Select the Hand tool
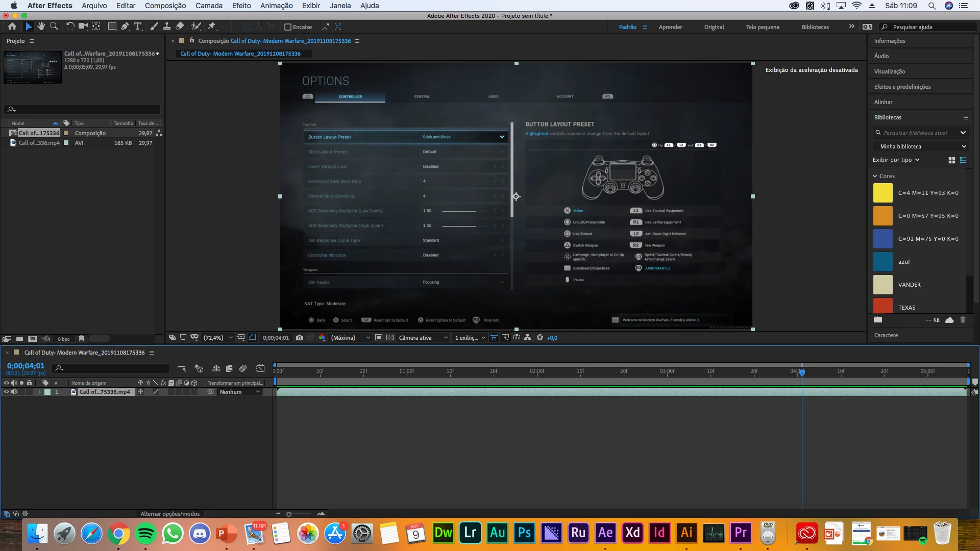980x551 pixels. tap(41, 27)
